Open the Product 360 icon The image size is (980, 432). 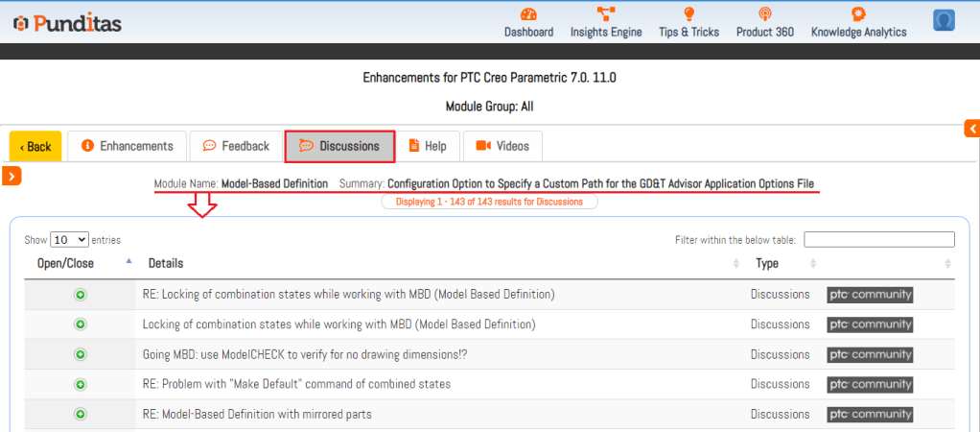[x=764, y=14]
